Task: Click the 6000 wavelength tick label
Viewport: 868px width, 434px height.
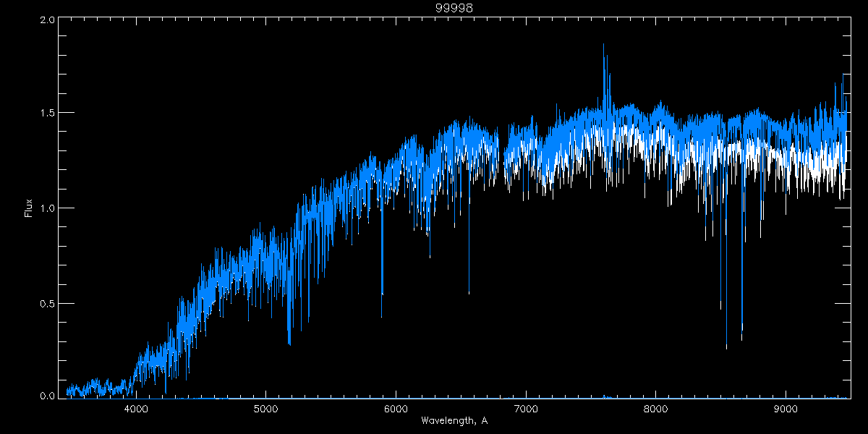Action: click(396, 408)
